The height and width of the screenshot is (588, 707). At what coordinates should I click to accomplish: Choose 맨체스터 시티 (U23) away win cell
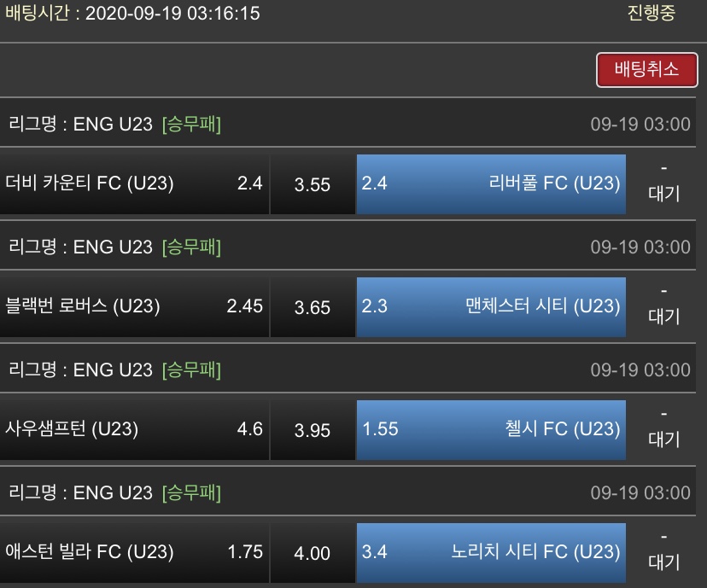coord(491,306)
